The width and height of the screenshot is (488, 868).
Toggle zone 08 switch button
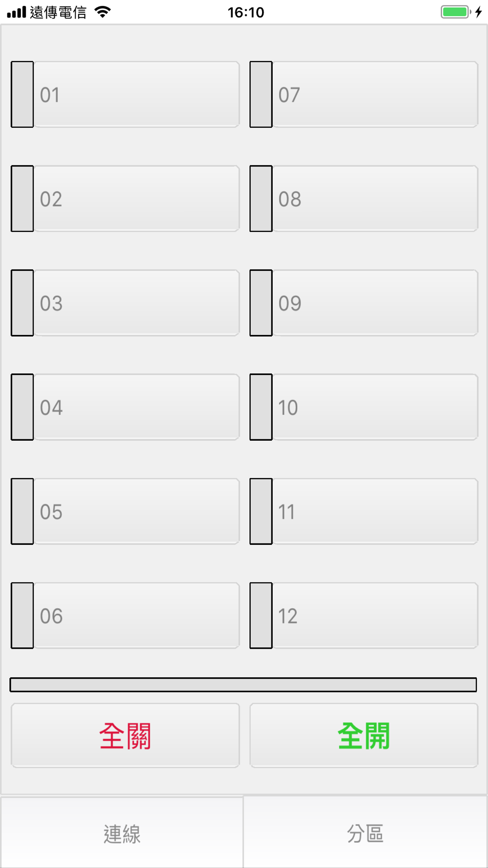click(x=375, y=199)
